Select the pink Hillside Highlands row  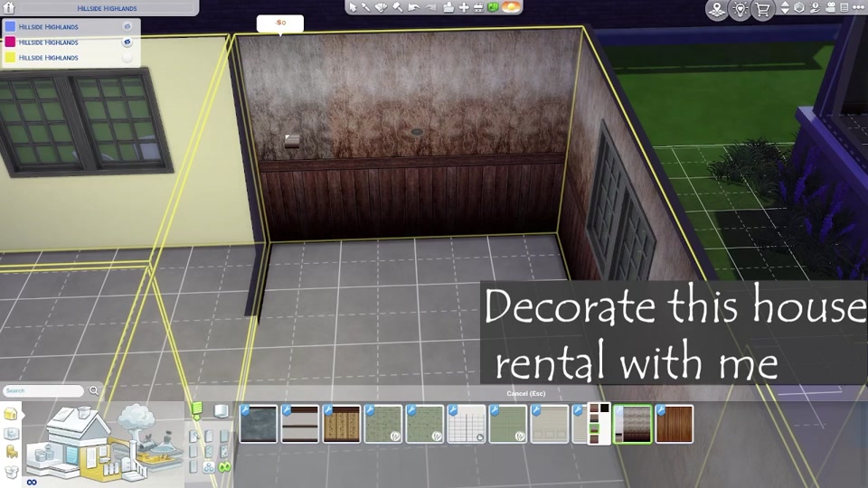click(x=71, y=42)
